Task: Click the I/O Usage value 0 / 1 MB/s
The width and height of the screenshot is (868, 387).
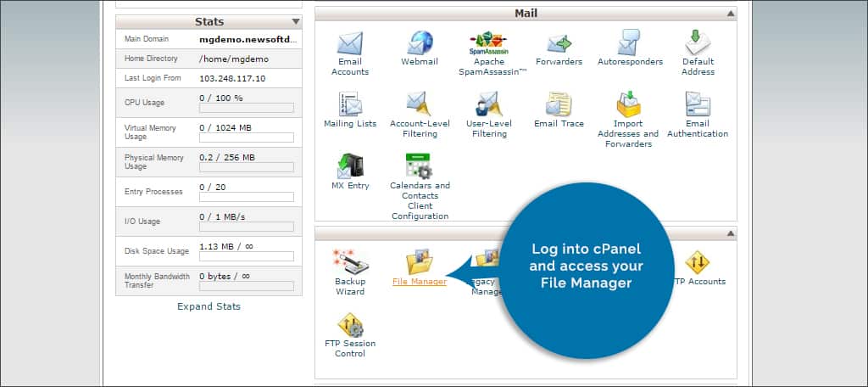Action: click(223, 216)
